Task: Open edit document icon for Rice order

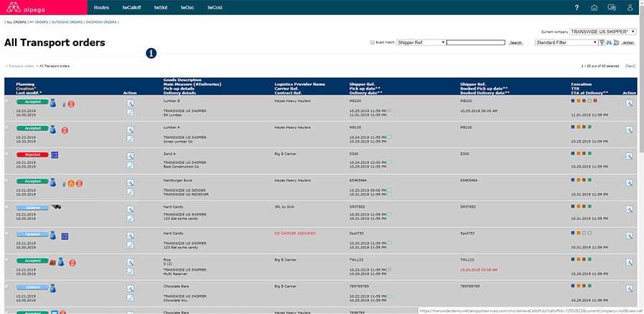Action: (130, 272)
